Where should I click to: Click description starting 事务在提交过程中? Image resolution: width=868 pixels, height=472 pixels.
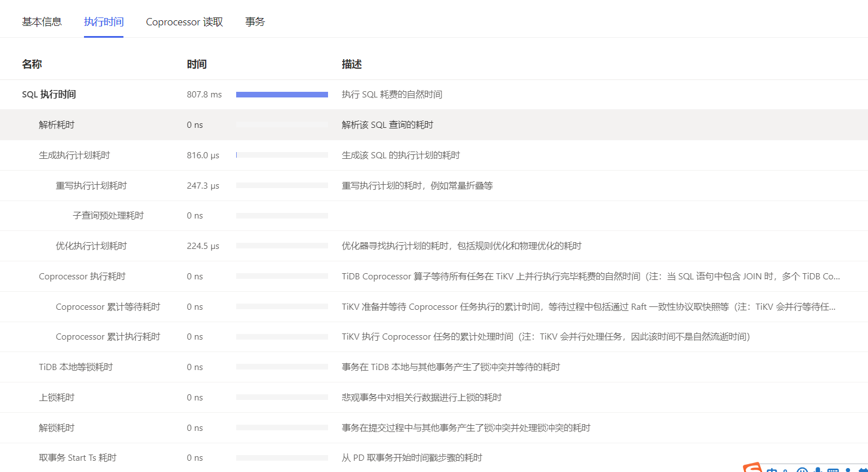pos(466,428)
